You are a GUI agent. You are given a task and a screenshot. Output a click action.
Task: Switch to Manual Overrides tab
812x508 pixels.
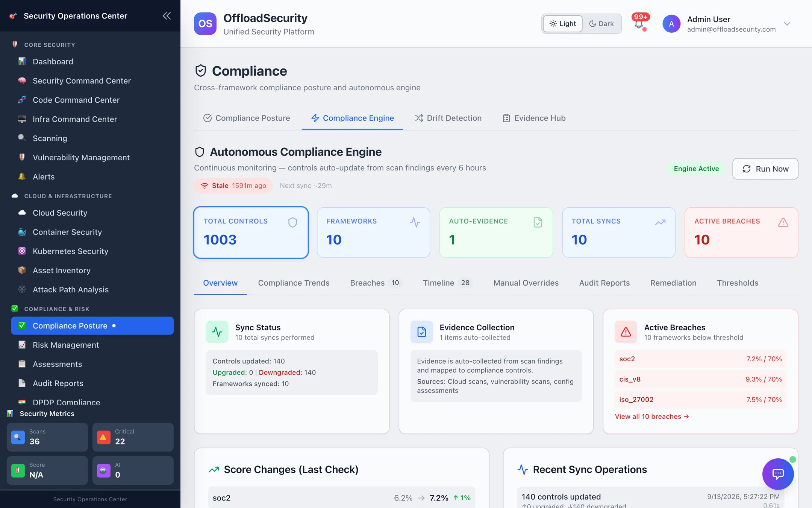(526, 283)
